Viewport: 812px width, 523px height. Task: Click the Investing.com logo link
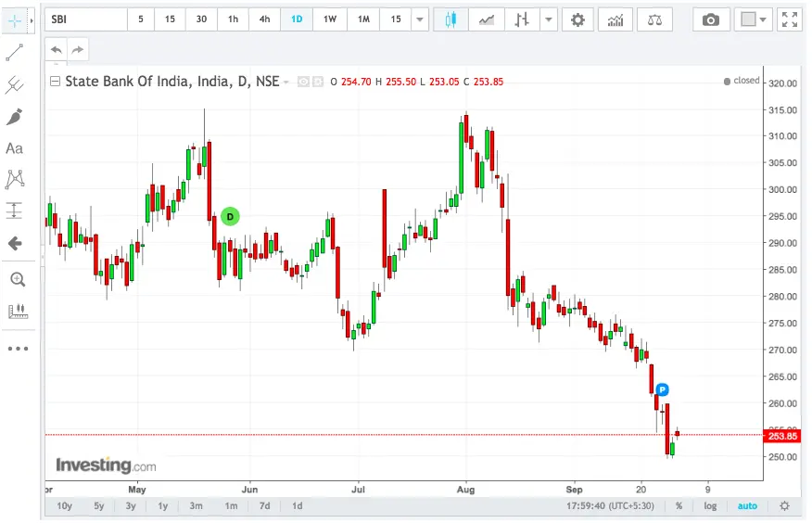107,465
